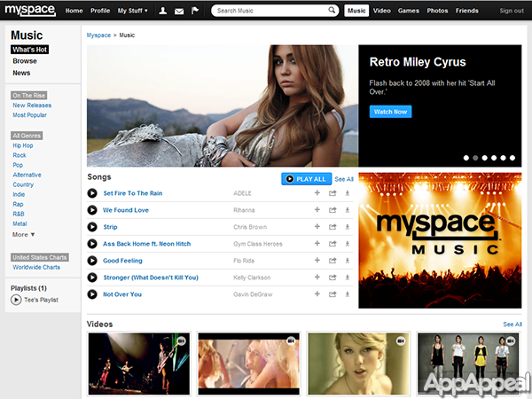Add Not Over You with plus icon
The image size is (532, 399).
pos(317,293)
